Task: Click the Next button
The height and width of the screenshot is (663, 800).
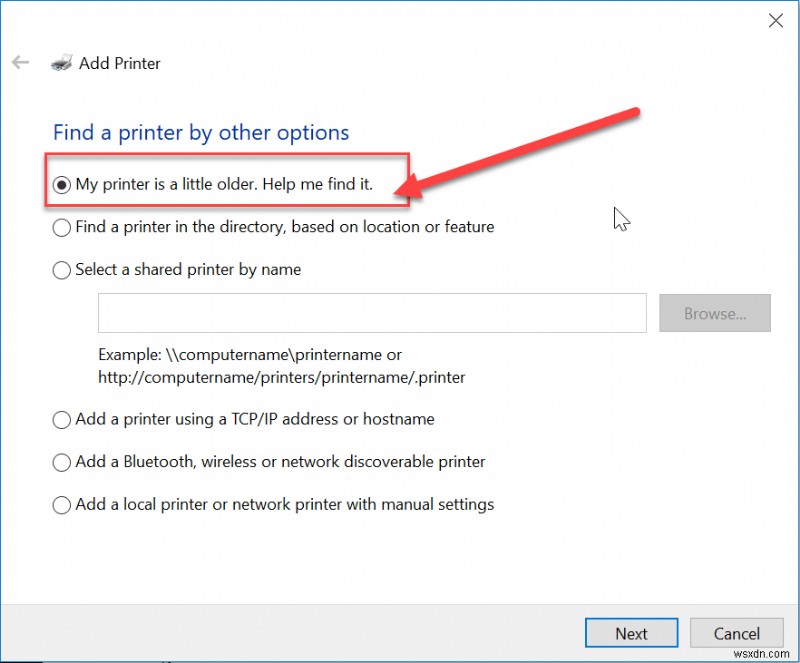Action: pos(631,632)
